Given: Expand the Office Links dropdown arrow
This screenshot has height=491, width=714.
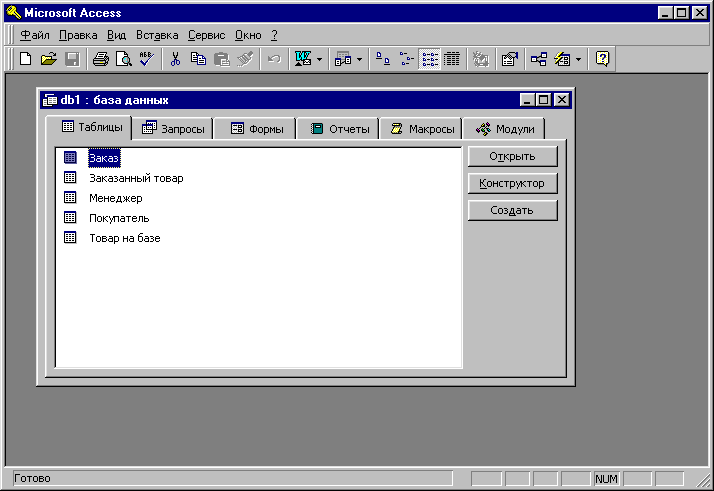Looking at the screenshot, I should pyautogui.click(x=319, y=59).
